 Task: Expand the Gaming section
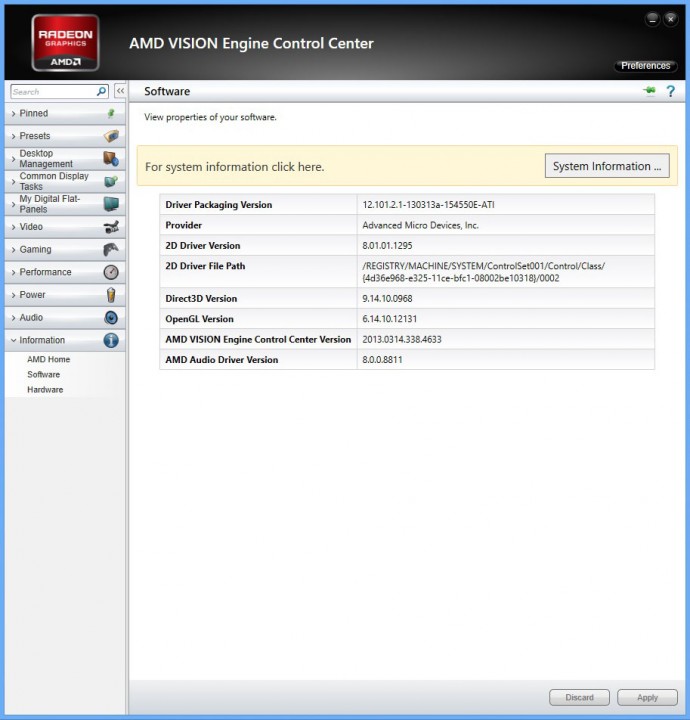coord(65,249)
